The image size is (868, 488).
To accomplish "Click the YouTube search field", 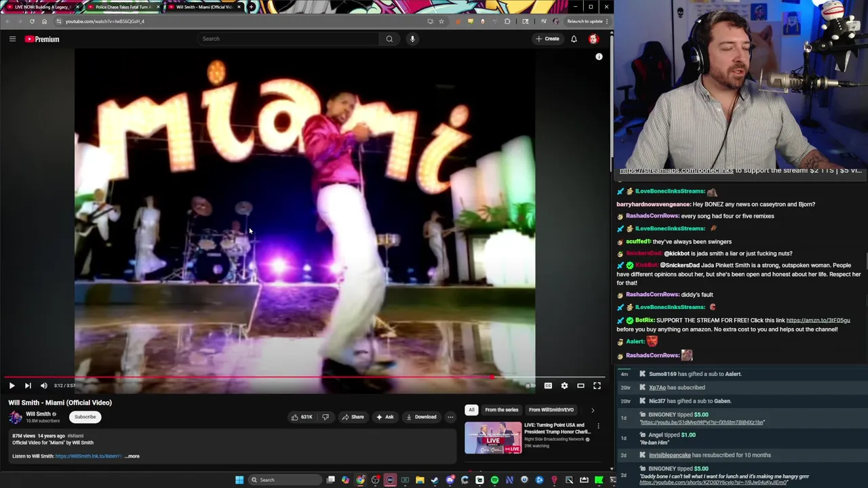I will [288, 39].
